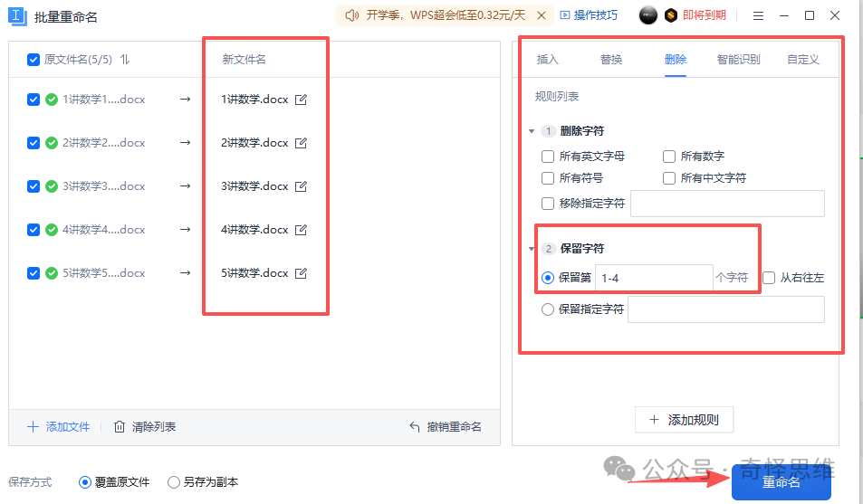The image size is (863, 504).
Task: Edit new name 4讲数学.docx pencil icon
Action: [301, 230]
